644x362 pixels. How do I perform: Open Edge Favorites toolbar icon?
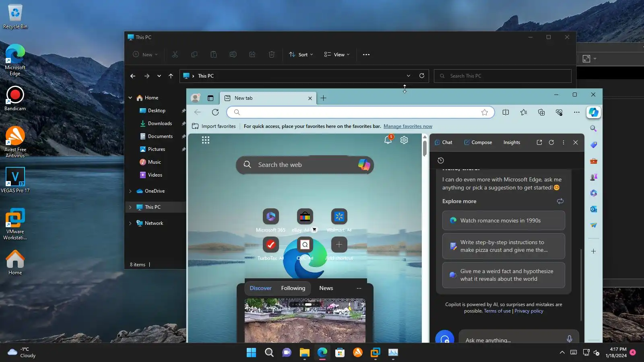(x=524, y=112)
